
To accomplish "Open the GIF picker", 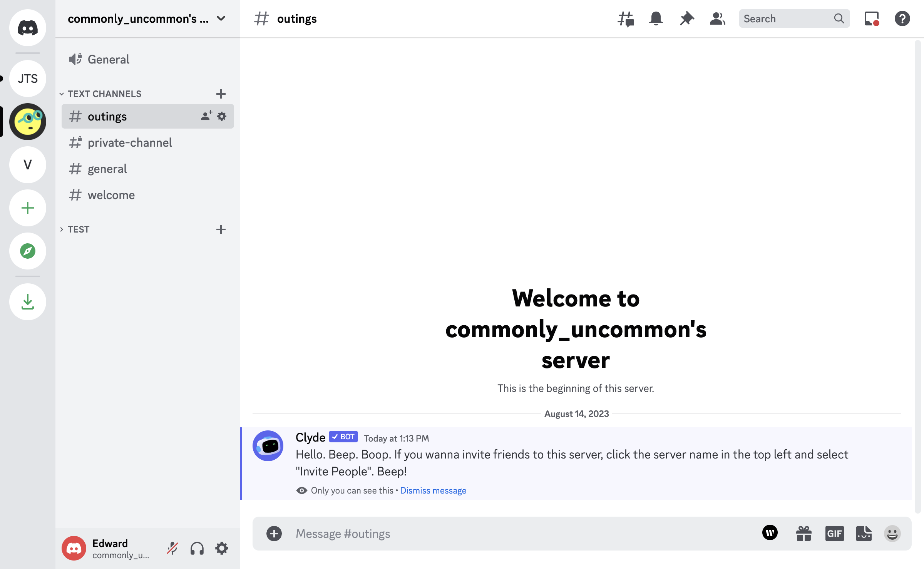I will coord(835,534).
